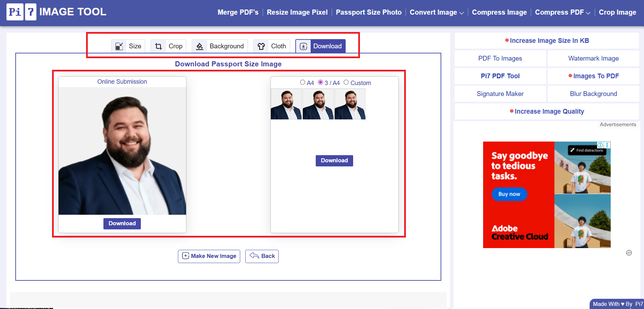Image resolution: width=644 pixels, height=309 pixels.
Task: Open Resize Image Pixel menu item
Action: pos(297,12)
